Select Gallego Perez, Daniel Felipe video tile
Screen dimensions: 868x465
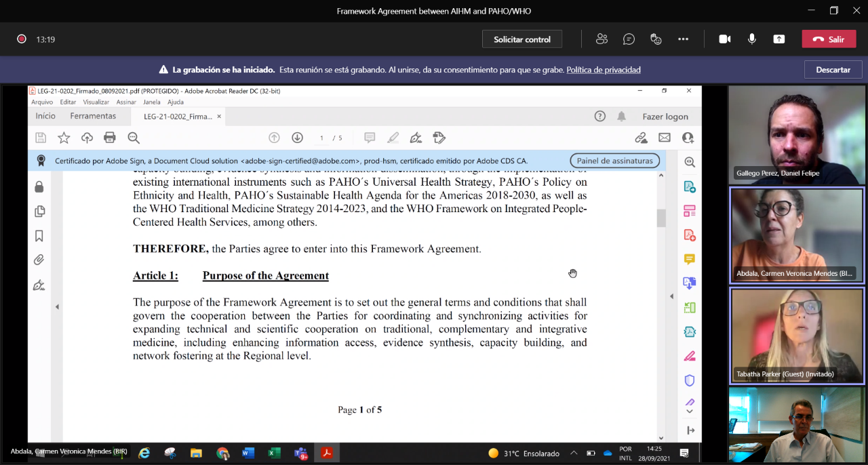[797, 135]
